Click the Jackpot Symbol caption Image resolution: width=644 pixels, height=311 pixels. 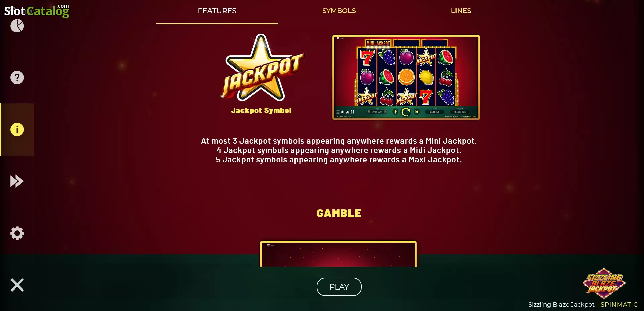point(261,110)
